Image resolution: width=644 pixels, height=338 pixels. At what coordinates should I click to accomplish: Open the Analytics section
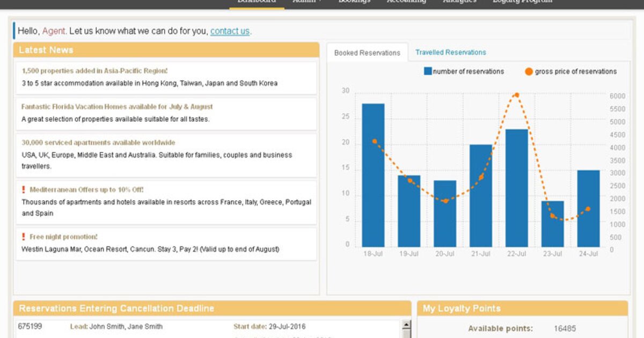[459, 2]
